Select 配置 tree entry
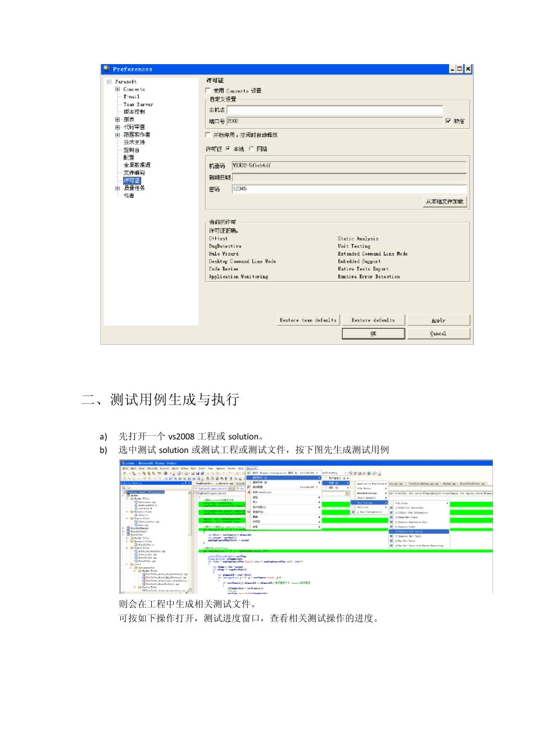The height and width of the screenshot is (756, 534). tap(129, 157)
